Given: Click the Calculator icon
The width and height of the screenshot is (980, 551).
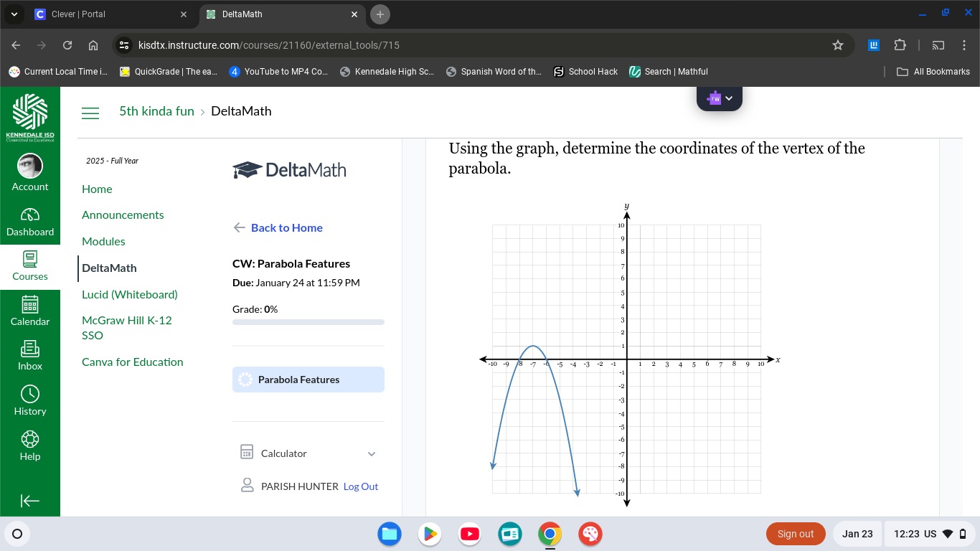Looking at the screenshot, I should [x=247, y=453].
